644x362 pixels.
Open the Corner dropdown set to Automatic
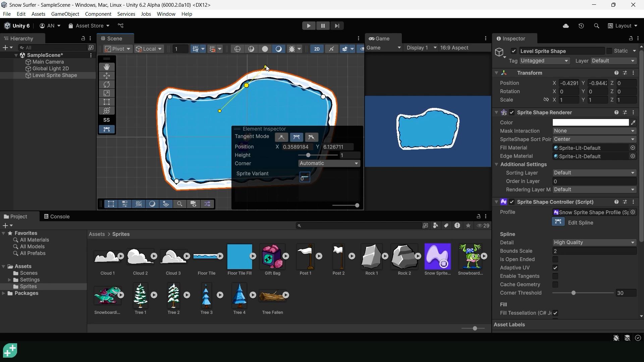pyautogui.click(x=329, y=164)
